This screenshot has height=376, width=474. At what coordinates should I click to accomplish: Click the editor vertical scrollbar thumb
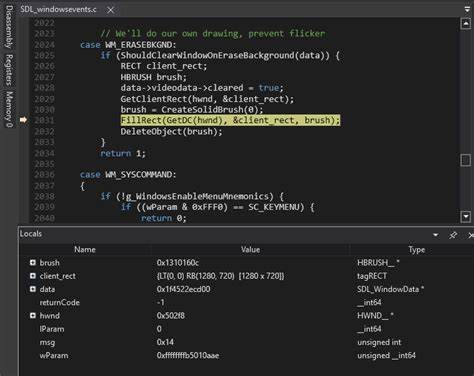tap(466, 160)
